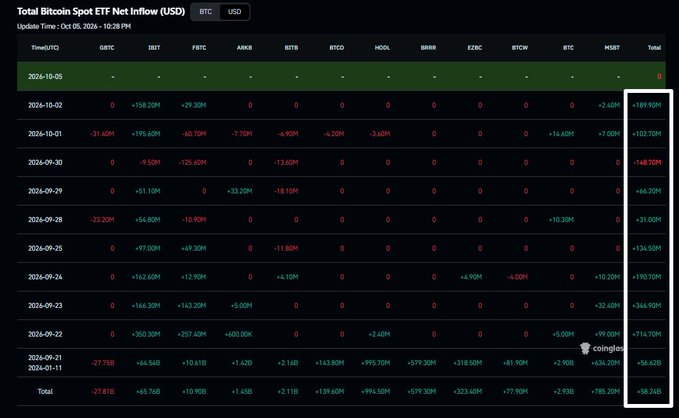
Task: Click the 2026-09-29 date cell
Action: [x=45, y=191]
